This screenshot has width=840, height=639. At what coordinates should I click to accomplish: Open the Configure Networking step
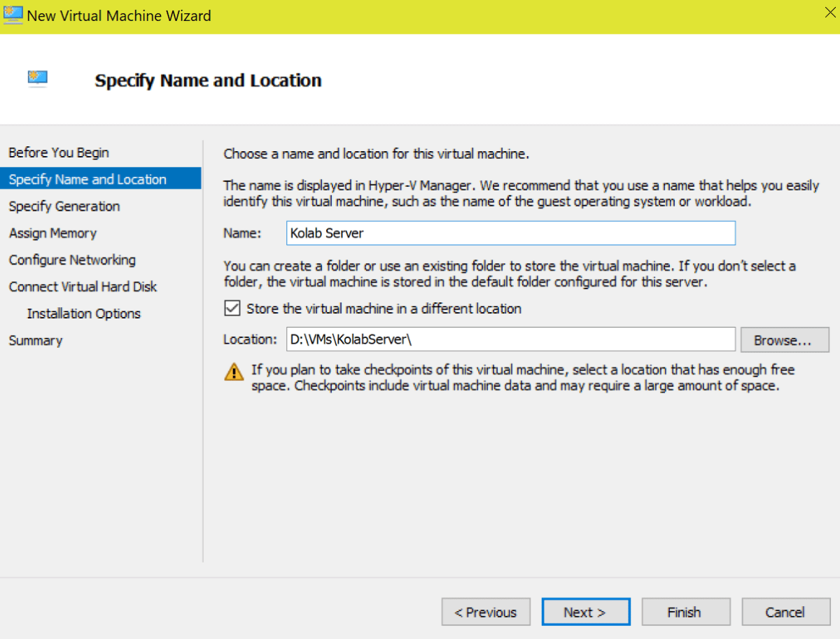click(71, 260)
